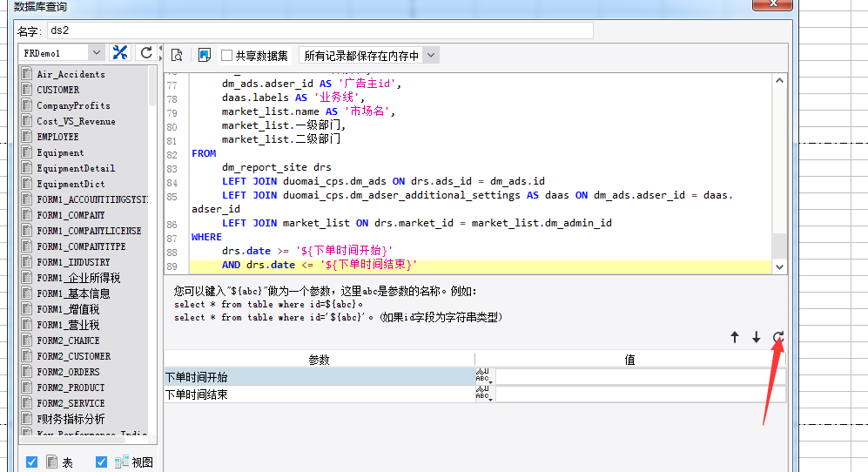Screen dimensions: 868x472
Task: Select the 下单时间结束 parameter row
Action: [320, 394]
